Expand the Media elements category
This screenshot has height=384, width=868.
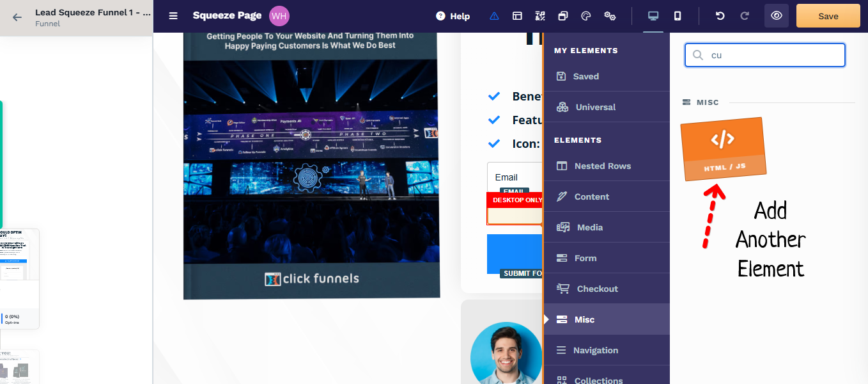[589, 227]
